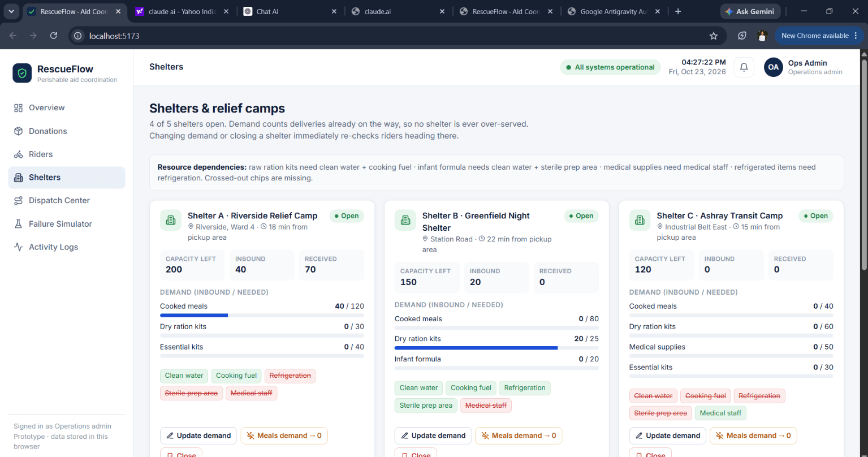Set Shelter A meals demand to zero

pyautogui.click(x=284, y=436)
